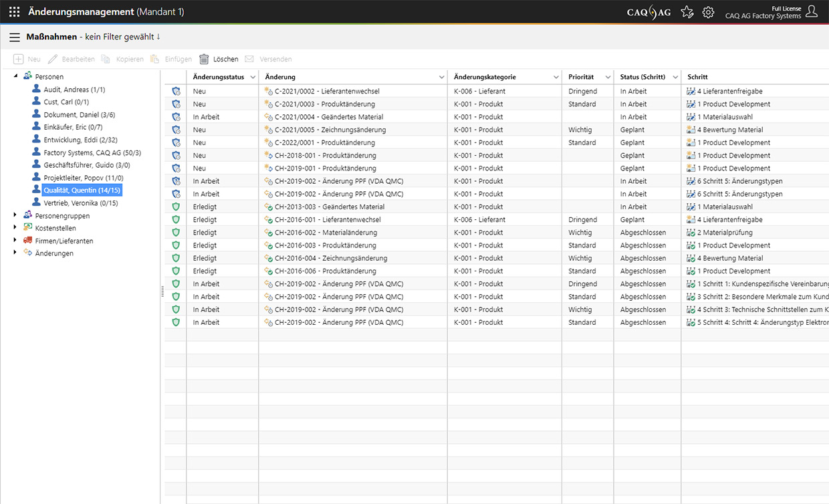829x504 pixels.
Task: Select Geschäftsführer, Guido (3/0) in tree
Action: [x=87, y=165]
